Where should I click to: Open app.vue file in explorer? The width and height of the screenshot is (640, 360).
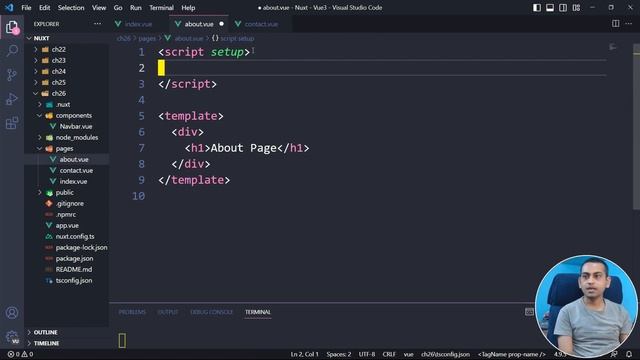67,225
